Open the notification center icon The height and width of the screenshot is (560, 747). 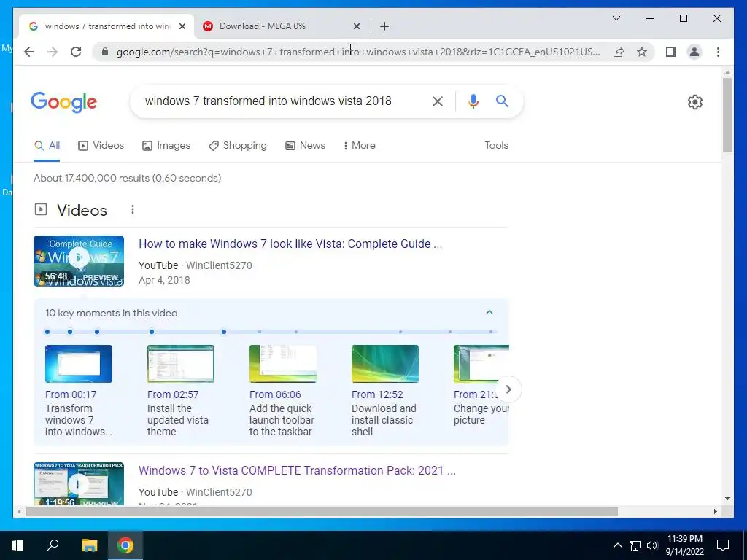pos(723,545)
